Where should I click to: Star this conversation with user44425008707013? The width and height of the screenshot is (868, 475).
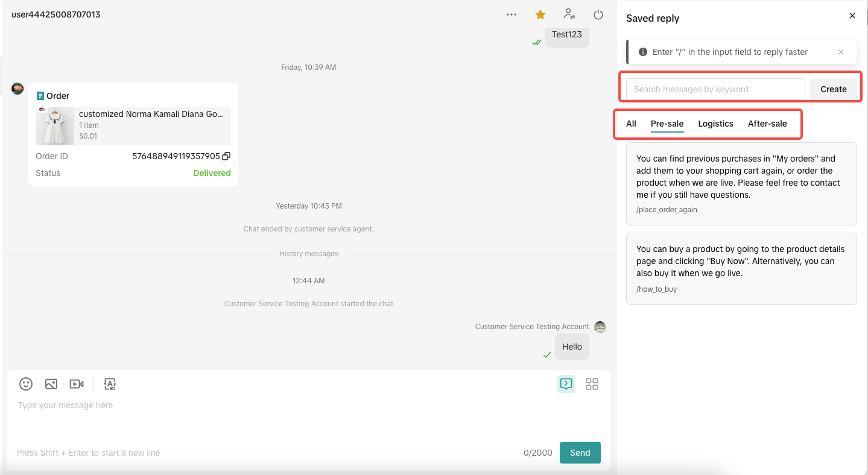point(540,14)
